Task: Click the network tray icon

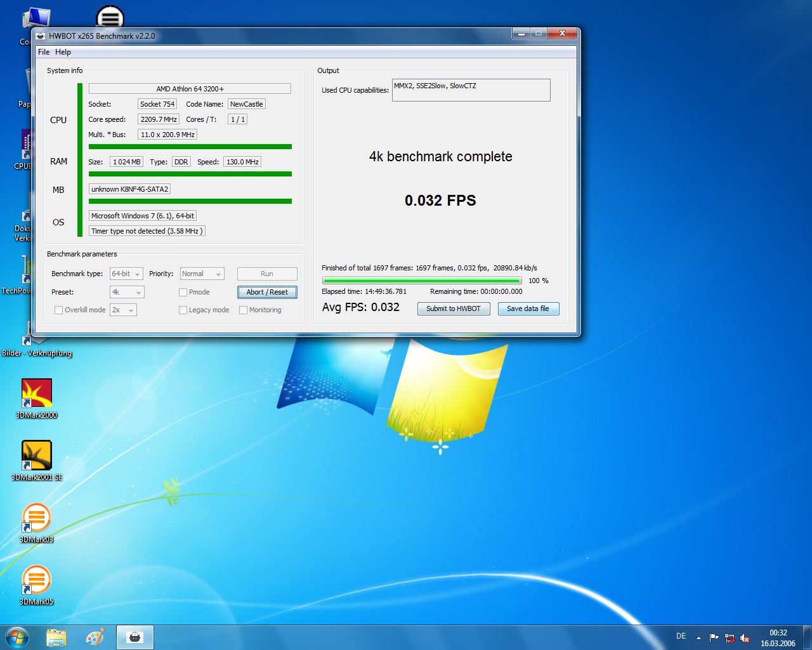Action: [x=730, y=638]
